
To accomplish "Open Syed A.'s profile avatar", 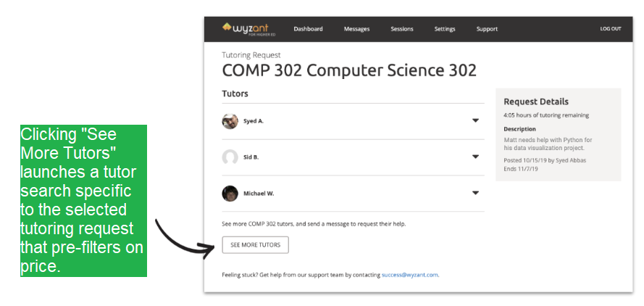I will pyautogui.click(x=230, y=121).
